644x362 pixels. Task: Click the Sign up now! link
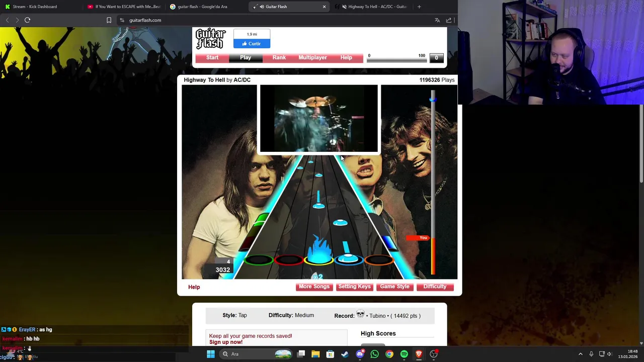[226, 342]
